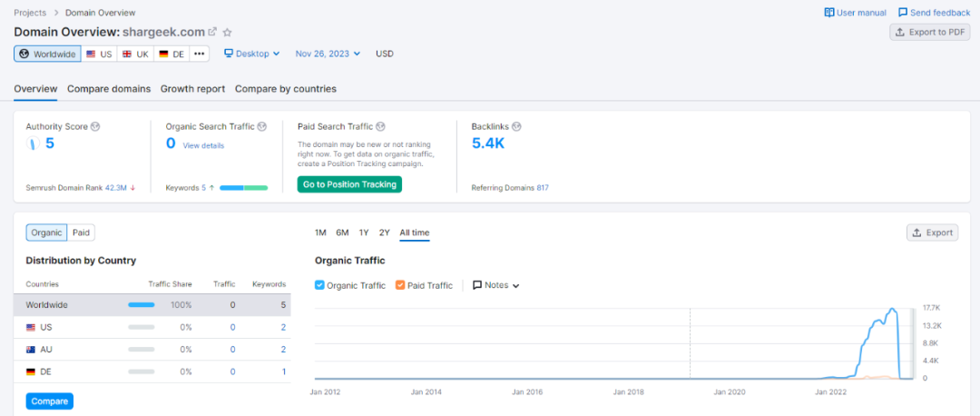Open more countries ellipsis menu
This screenshot has height=416, width=980.
click(x=200, y=54)
